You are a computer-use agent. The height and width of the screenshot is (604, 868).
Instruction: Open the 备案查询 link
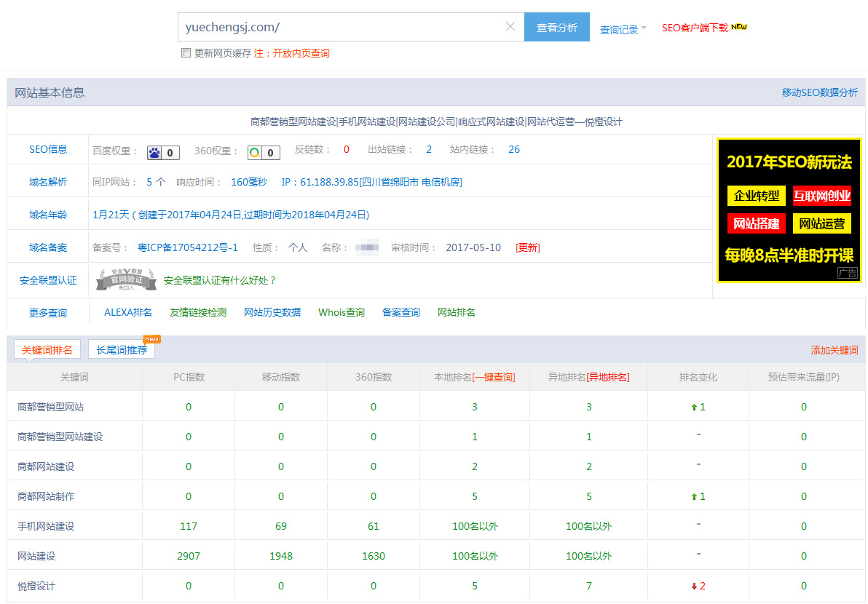click(x=401, y=312)
